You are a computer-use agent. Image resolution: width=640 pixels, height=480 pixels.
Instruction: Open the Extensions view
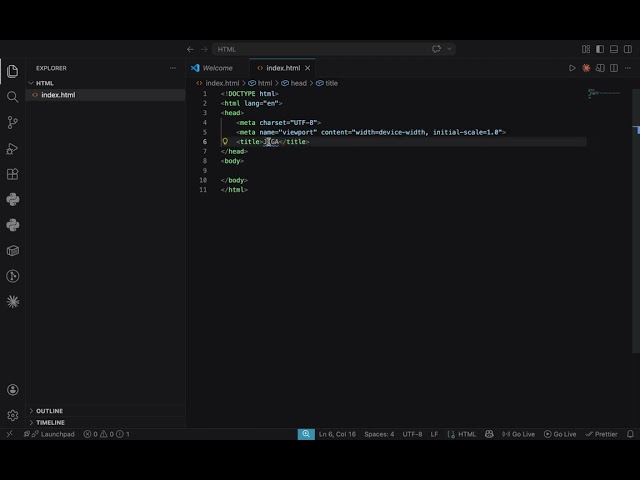click(13, 174)
